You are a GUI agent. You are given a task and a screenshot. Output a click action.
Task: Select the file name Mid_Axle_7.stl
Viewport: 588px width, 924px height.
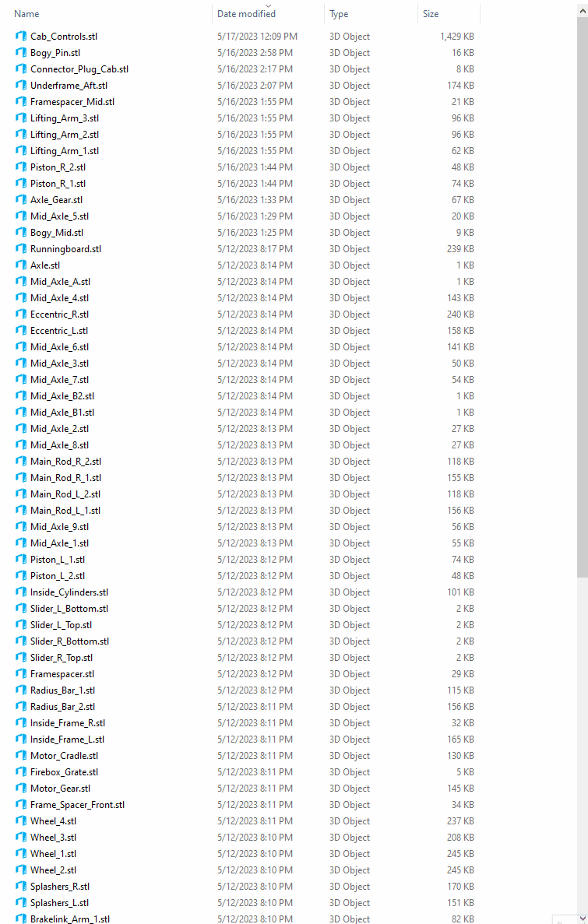pos(59,380)
